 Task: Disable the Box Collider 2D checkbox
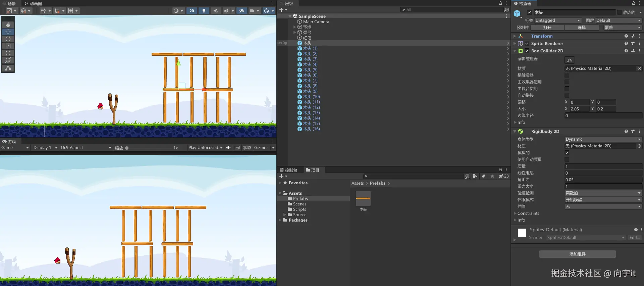(x=527, y=51)
